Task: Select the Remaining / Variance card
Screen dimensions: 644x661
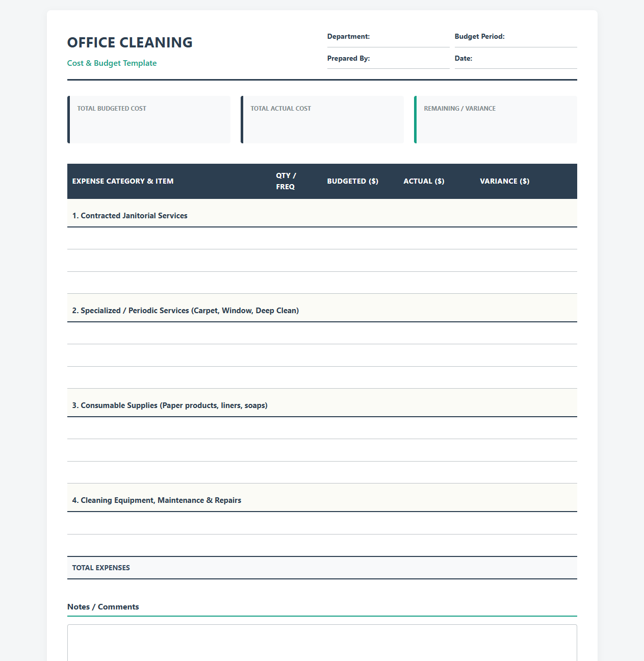Action: tap(496, 119)
